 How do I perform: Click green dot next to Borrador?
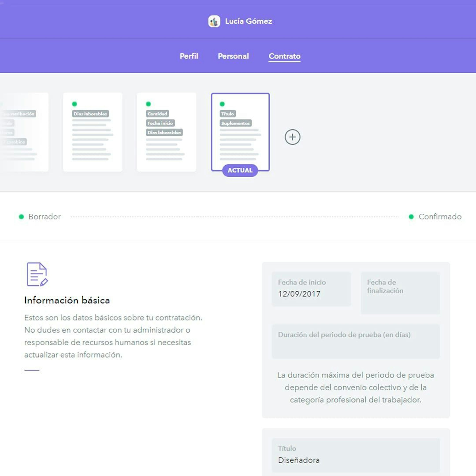21,217
